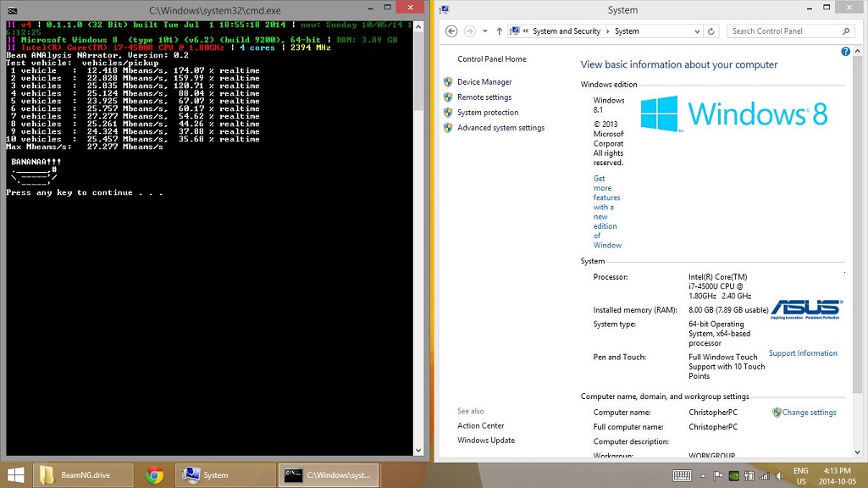Open Advanced system settings link

click(501, 127)
